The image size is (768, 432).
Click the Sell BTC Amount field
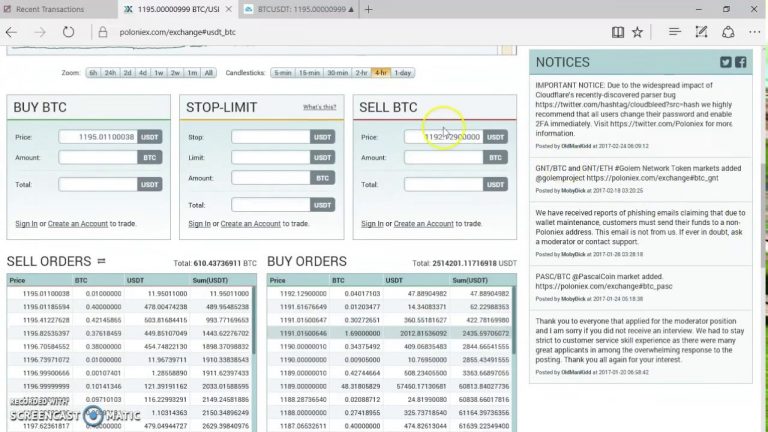[444, 158]
